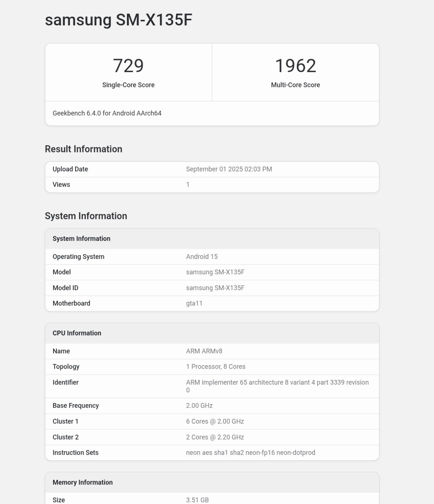Click the multi-core score value 1962
434x504 pixels.
pyautogui.click(x=295, y=66)
